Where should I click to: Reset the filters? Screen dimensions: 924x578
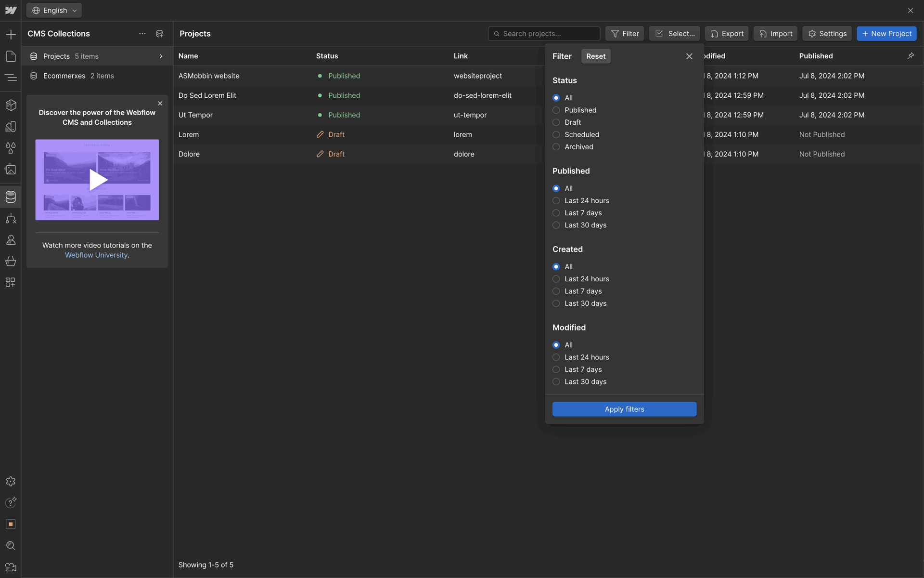tap(596, 56)
